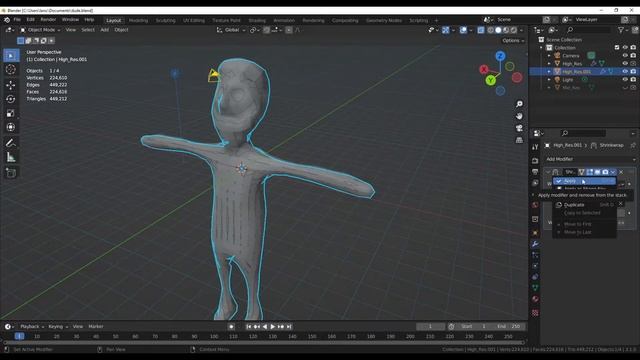Switch to the Sculpting workspace tab
The image size is (640, 360).
(165, 20)
